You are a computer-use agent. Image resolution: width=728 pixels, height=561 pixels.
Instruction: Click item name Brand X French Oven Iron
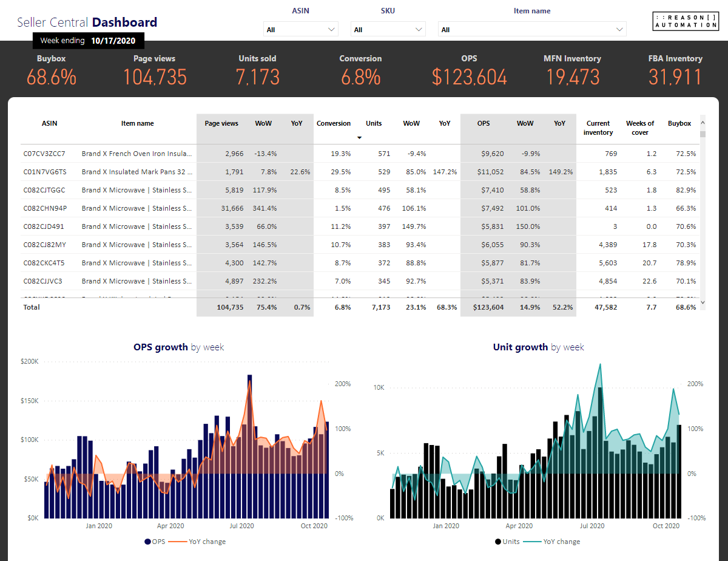coord(137,154)
